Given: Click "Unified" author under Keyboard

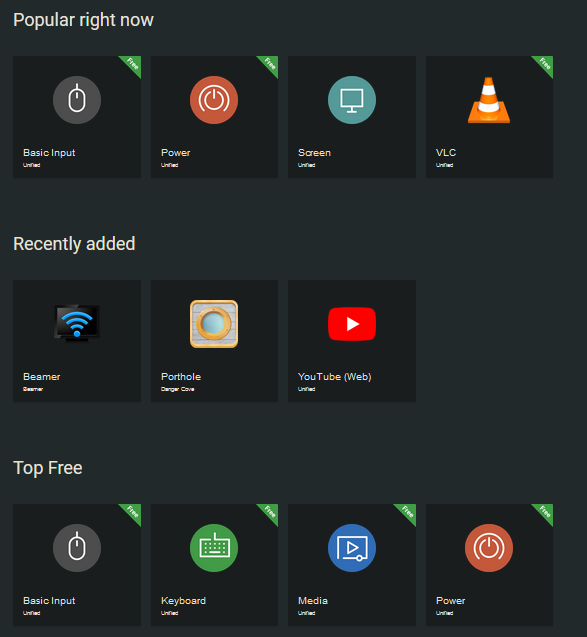Looking at the screenshot, I should click(x=169, y=613).
